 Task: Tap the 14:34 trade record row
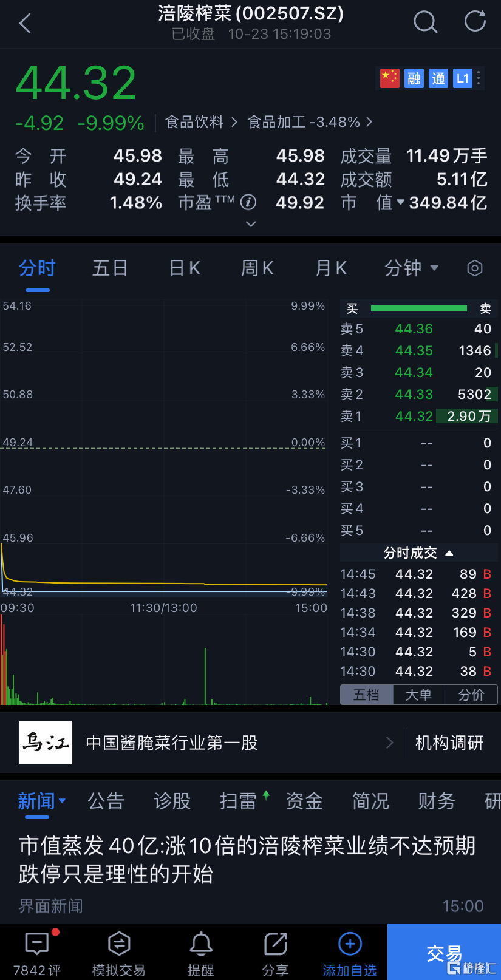[419, 632]
